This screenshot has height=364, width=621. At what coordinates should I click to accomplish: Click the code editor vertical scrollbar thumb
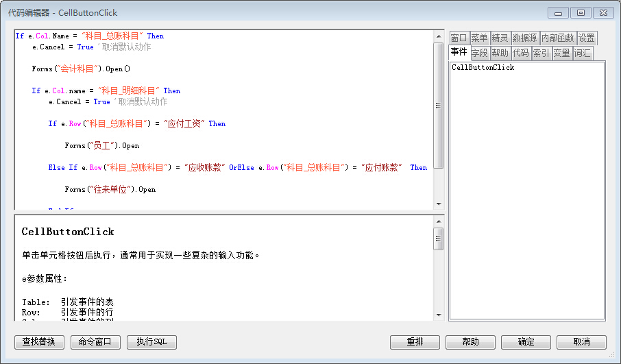coord(439,106)
